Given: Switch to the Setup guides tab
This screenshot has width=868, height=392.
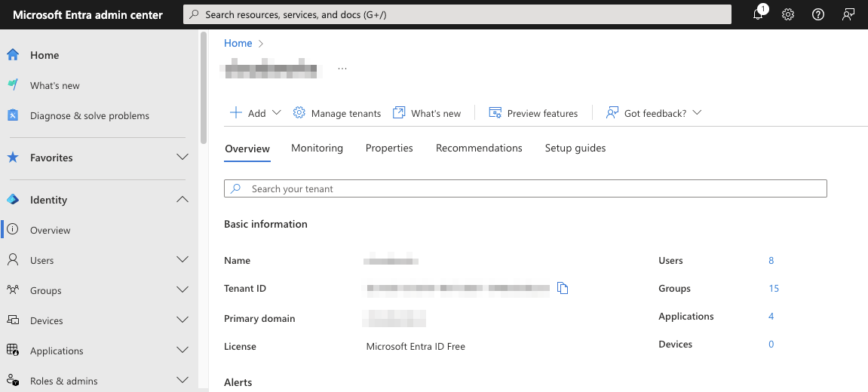Looking at the screenshot, I should coord(575,148).
